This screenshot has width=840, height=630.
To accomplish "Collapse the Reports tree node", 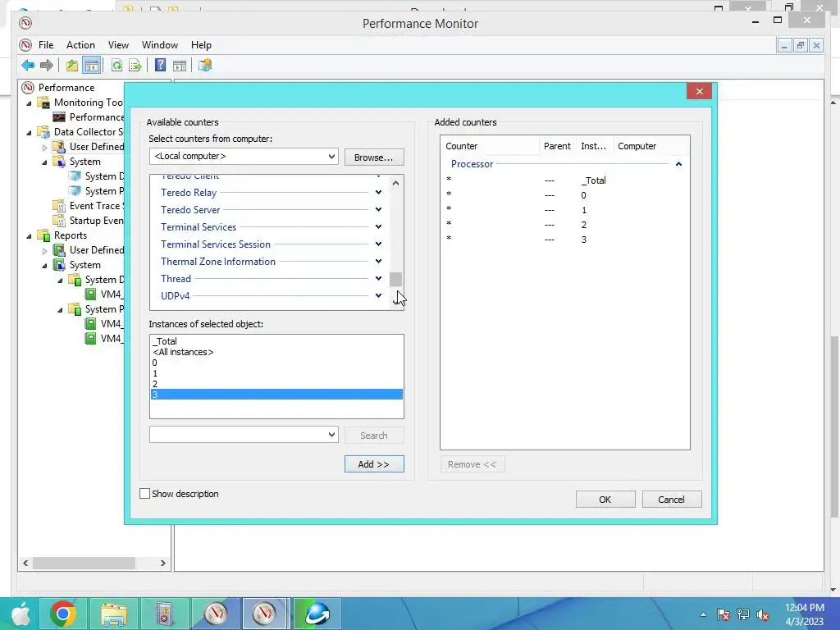I will point(29,235).
